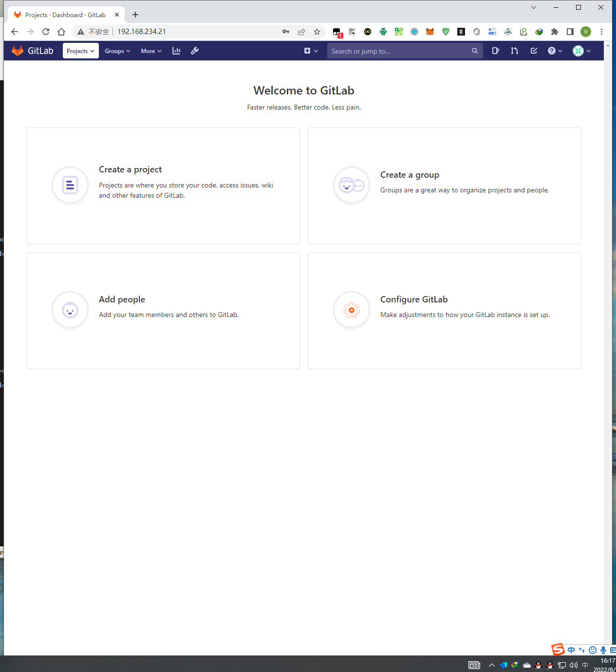
Task: Open saved password key icon
Action: pos(286,32)
